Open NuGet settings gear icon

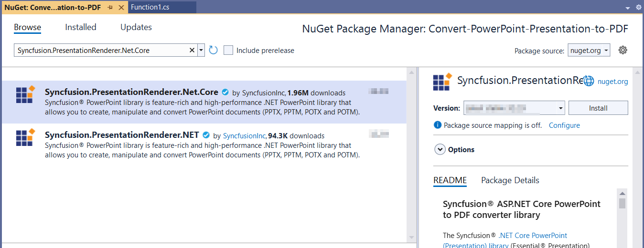tap(623, 50)
